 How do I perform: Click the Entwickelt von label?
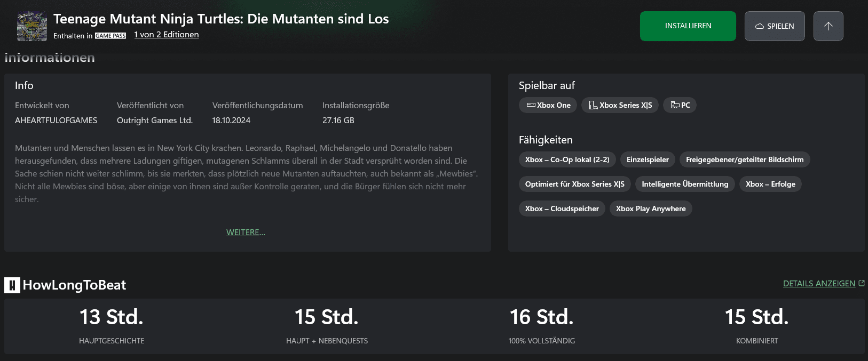pyautogui.click(x=42, y=106)
